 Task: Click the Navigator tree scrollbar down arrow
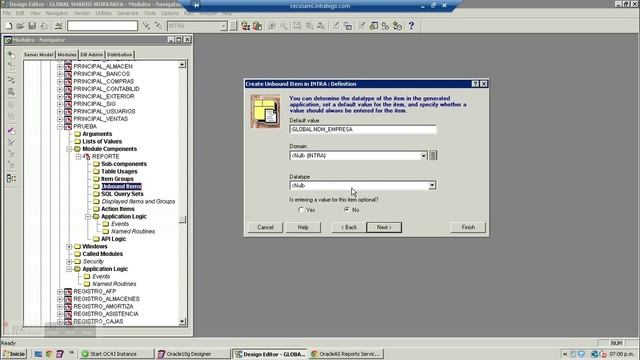(x=182, y=322)
